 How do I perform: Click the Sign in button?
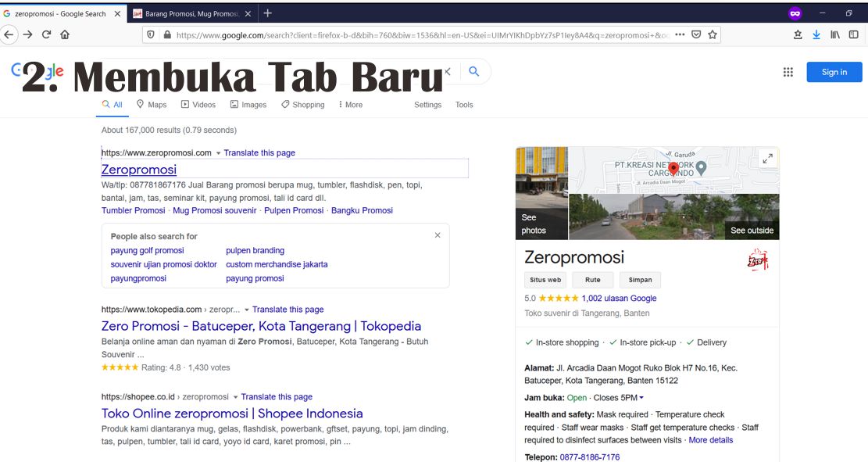(x=834, y=72)
